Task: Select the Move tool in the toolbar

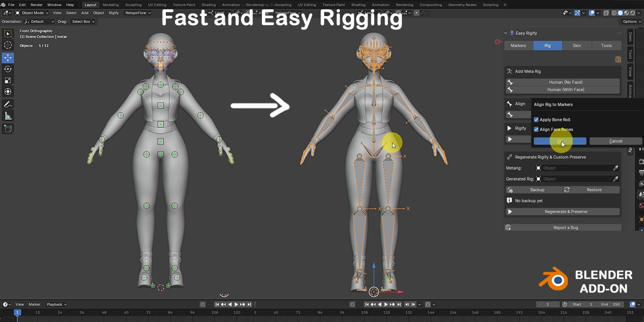Action: pyautogui.click(x=8, y=57)
